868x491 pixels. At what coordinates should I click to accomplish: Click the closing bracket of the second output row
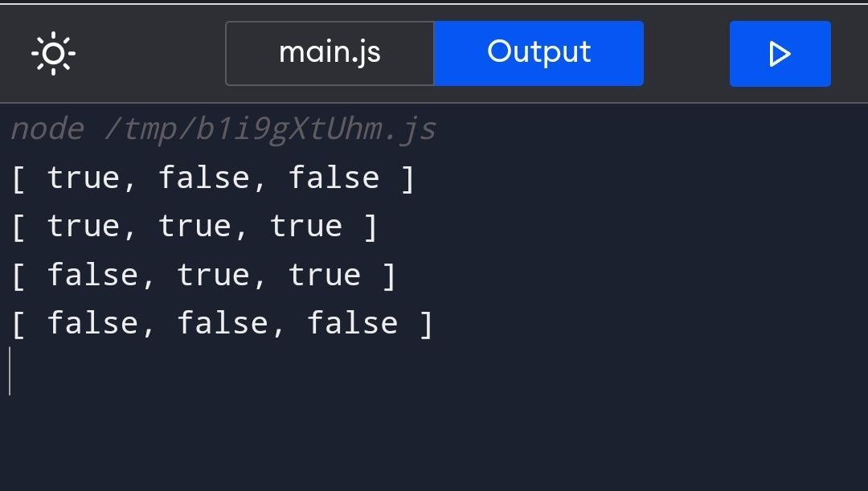coord(371,227)
